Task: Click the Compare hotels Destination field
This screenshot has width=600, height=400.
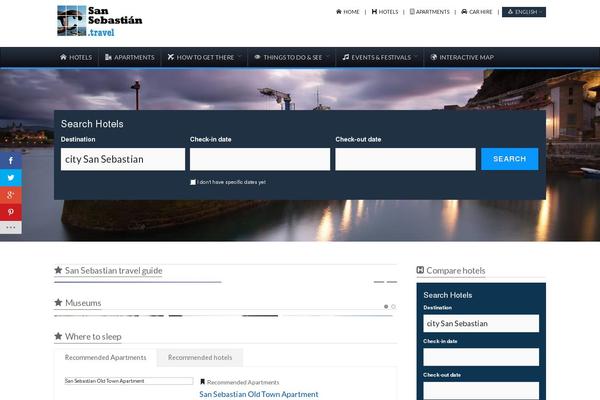Action: tap(481, 323)
